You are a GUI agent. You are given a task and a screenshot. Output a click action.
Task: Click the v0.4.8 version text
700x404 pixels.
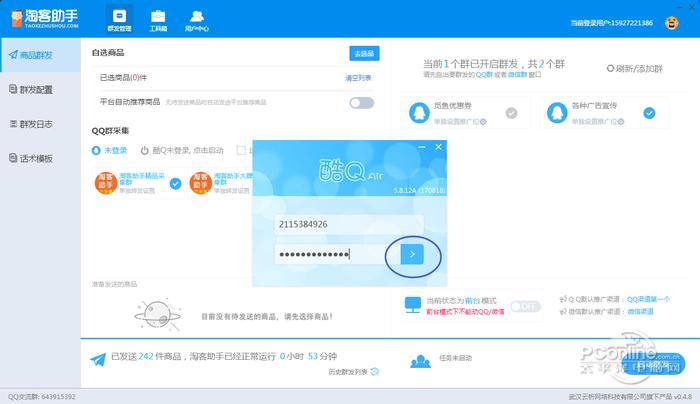[683, 396]
